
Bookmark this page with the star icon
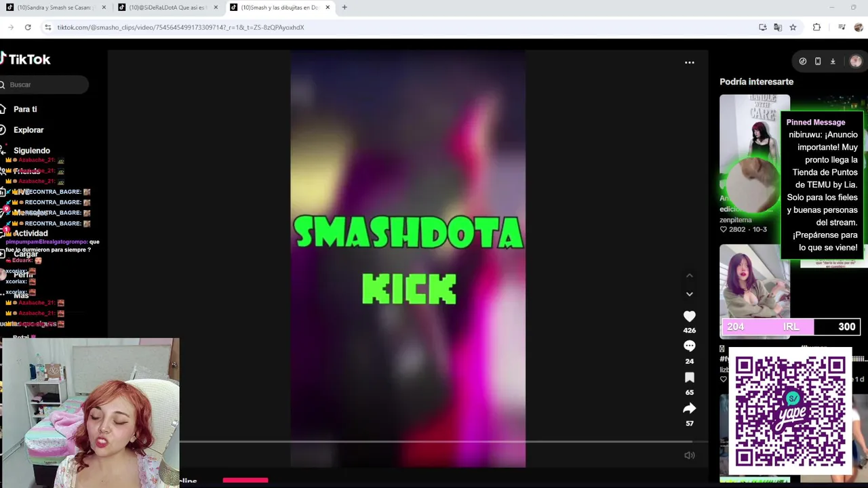[793, 27]
